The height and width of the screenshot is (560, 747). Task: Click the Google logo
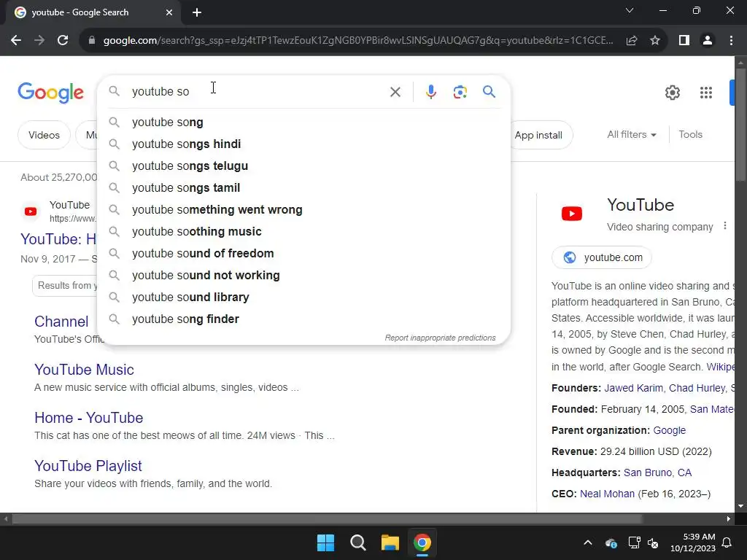(50, 93)
